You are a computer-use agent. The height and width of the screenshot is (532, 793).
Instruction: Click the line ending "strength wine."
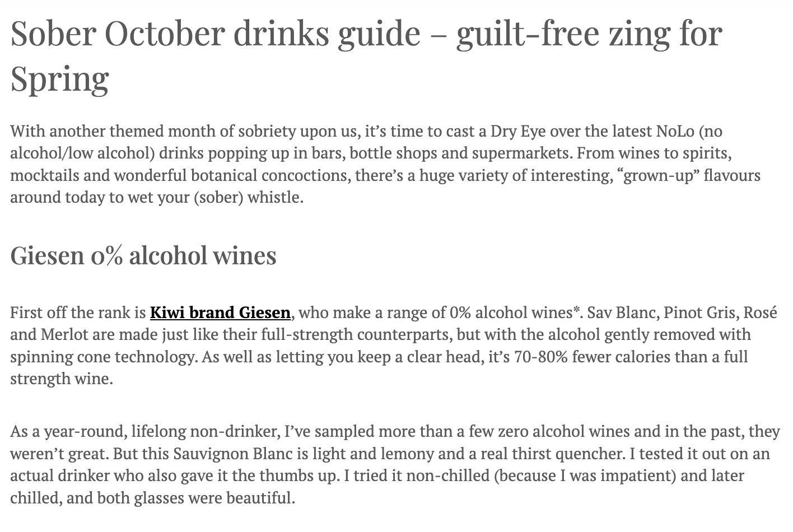pyautogui.click(x=62, y=379)
